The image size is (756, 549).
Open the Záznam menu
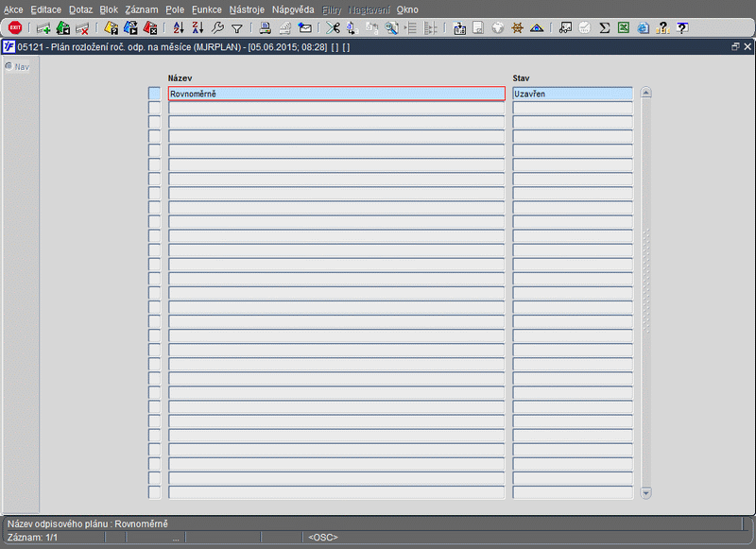141,9
